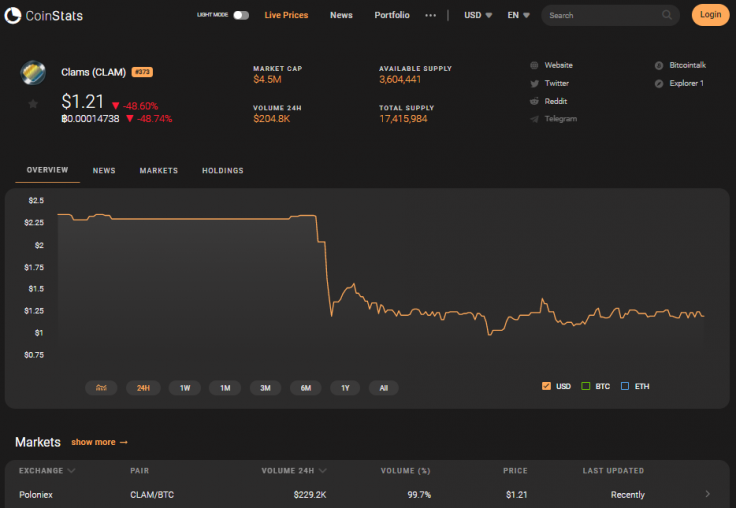Switch the chart type with the candlestick icon
Viewport: 736px width, 508px height.
(x=101, y=388)
